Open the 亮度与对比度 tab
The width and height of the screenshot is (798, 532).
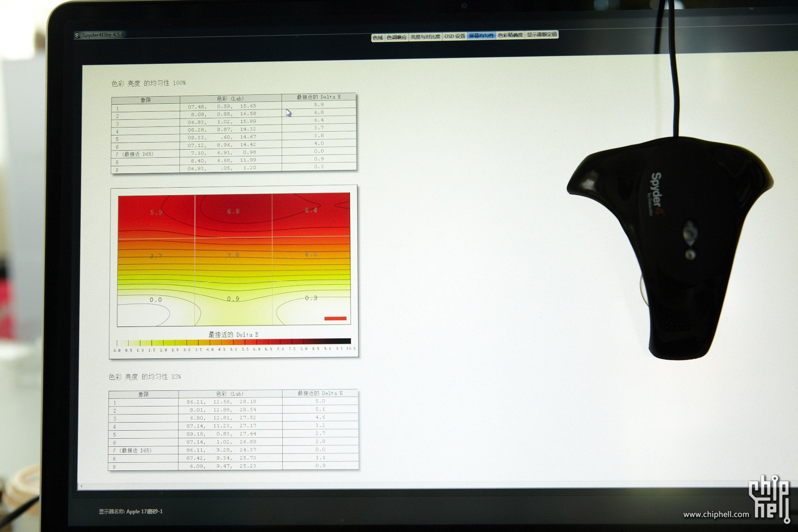pos(425,37)
